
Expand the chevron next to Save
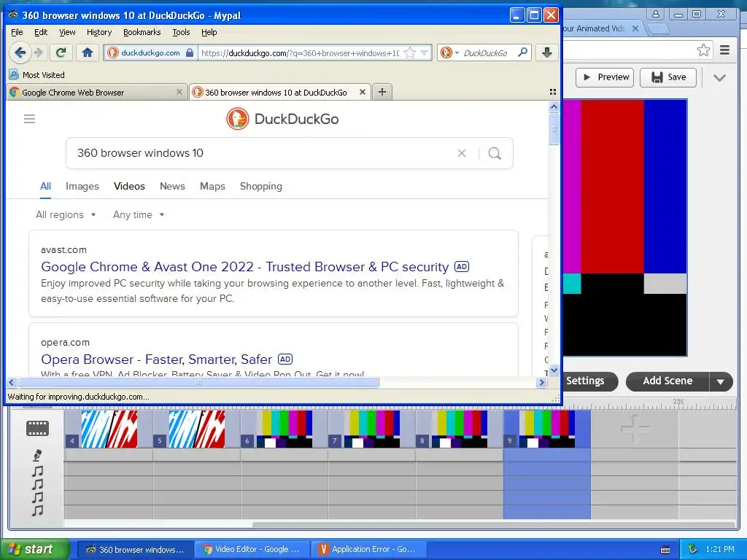(719, 77)
